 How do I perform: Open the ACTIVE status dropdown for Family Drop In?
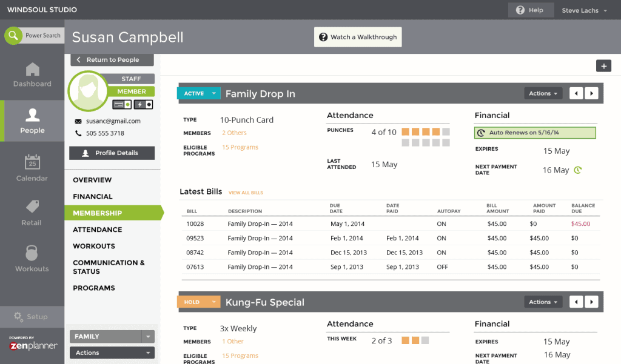click(x=198, y=93)
